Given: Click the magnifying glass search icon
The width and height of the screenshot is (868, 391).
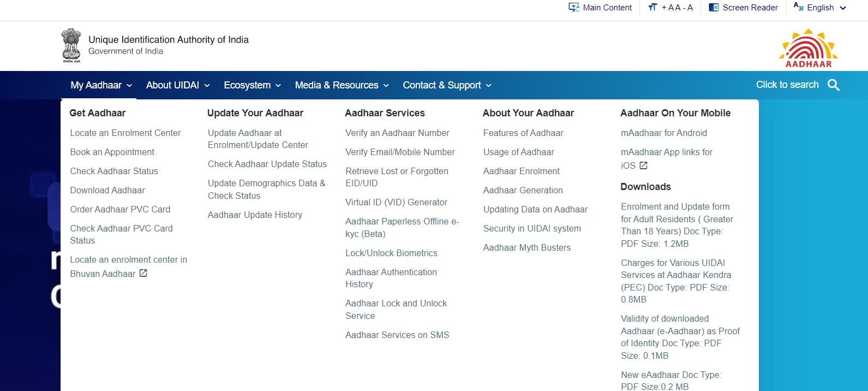Looking at the screenshot, I should 833,85.
